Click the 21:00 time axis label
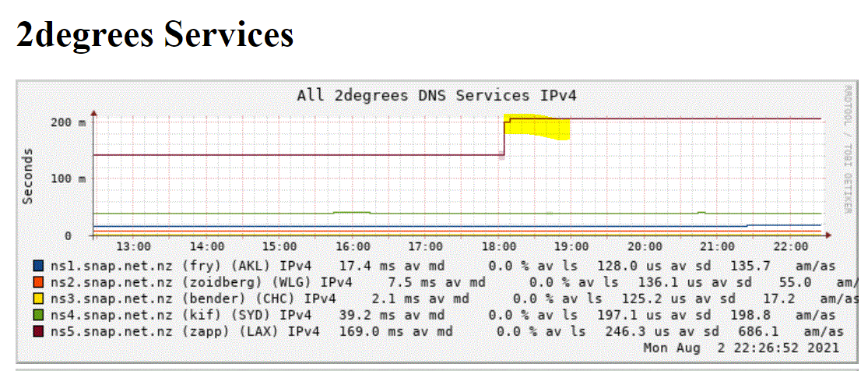 click(718, 246)
